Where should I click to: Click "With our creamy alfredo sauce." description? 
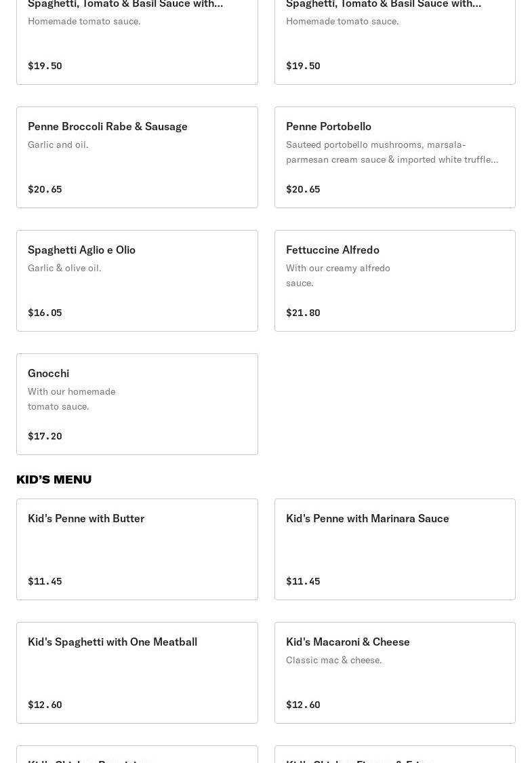(337, 275)
